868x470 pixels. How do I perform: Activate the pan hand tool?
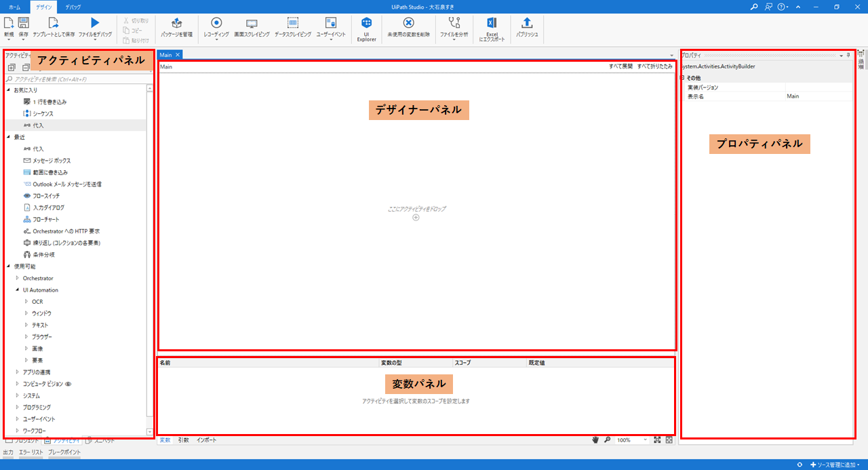[x=596, y=440]
